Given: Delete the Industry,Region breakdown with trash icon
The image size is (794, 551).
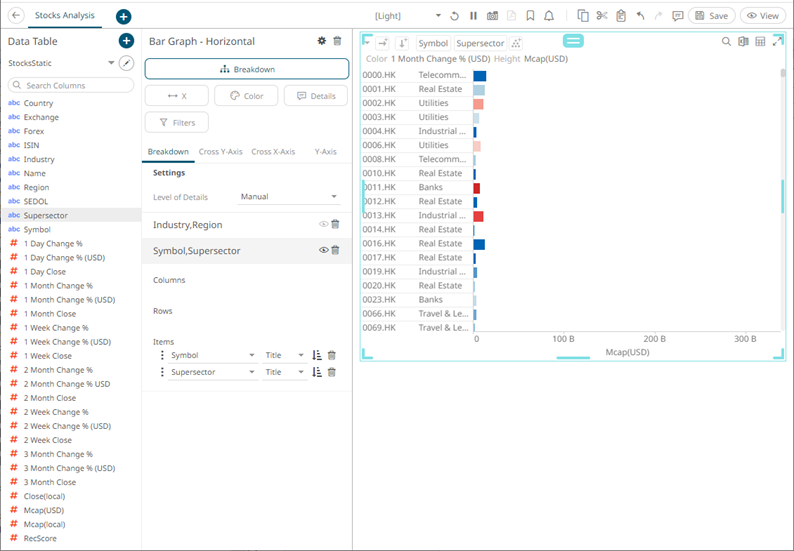Looking at the screenshot, I should pyautogui.click(x=335, y=225).
